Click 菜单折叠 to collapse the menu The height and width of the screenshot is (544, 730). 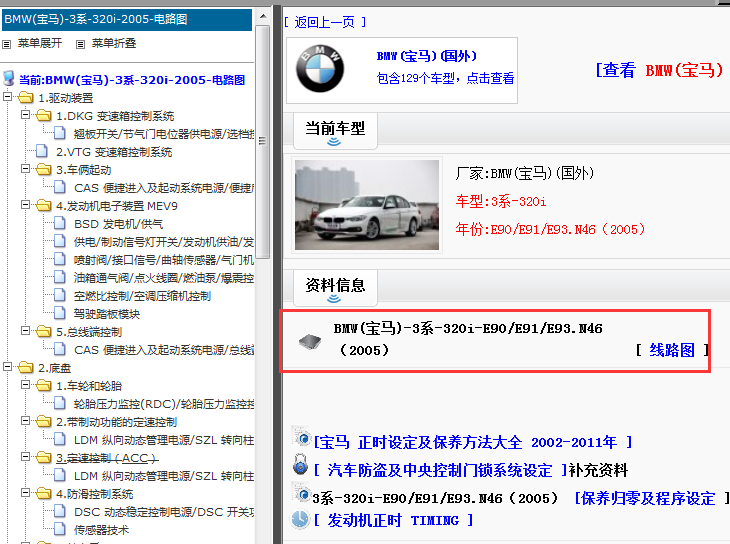(114, 43)
